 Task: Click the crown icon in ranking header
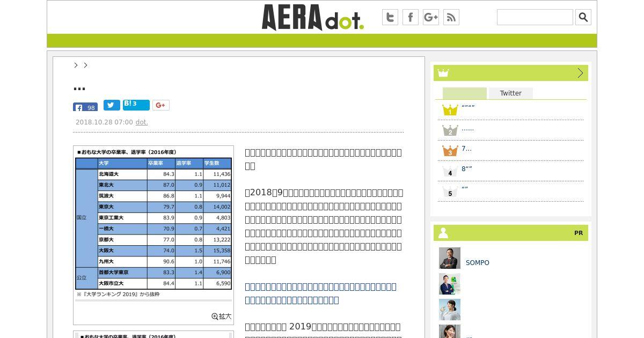[443, 73]
